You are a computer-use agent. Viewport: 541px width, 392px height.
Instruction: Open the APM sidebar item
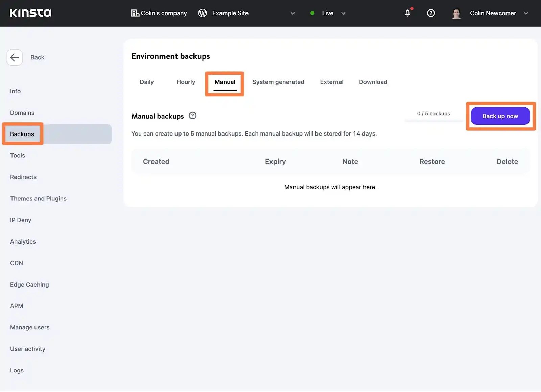[17, 306]
